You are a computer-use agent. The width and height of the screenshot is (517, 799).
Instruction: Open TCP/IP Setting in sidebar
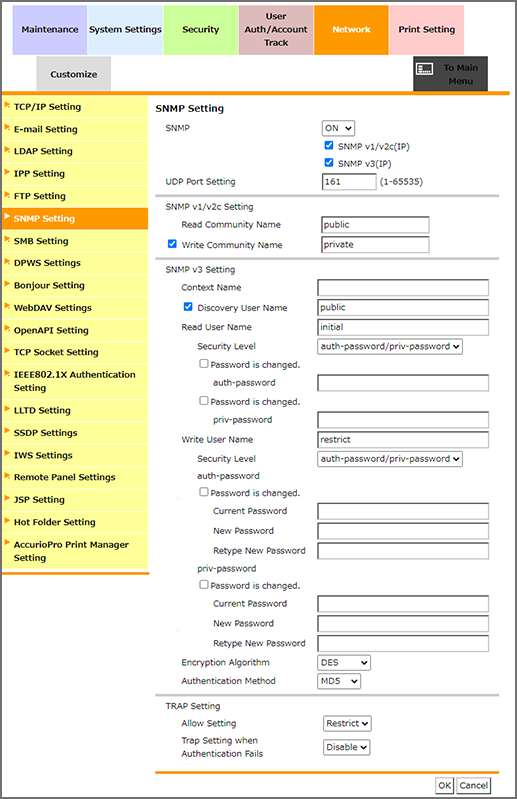75,107
